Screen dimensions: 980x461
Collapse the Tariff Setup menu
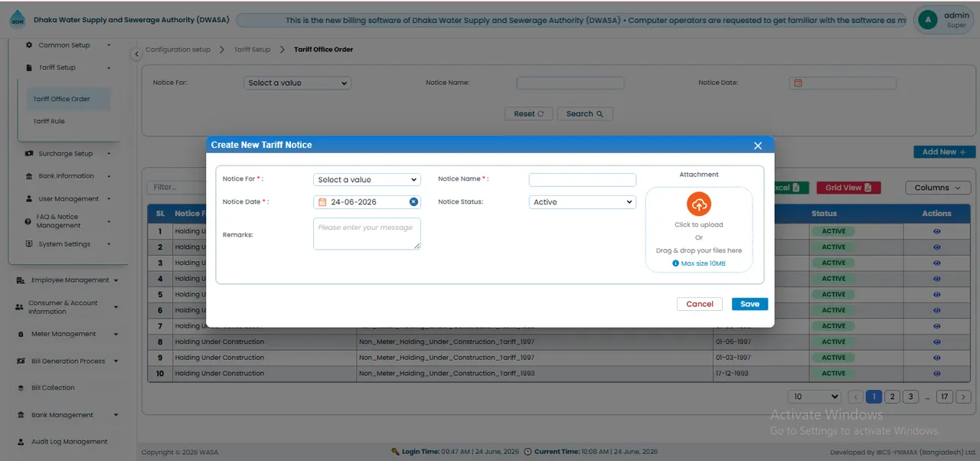pos(68,67)
